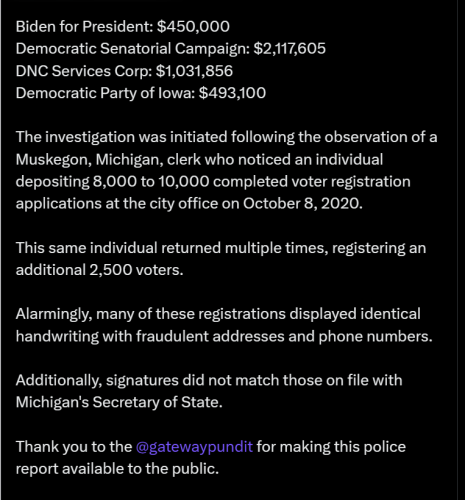
Task: Click the 'DNC Services Corp: $1,031,856' line
Action: [124, 71]
